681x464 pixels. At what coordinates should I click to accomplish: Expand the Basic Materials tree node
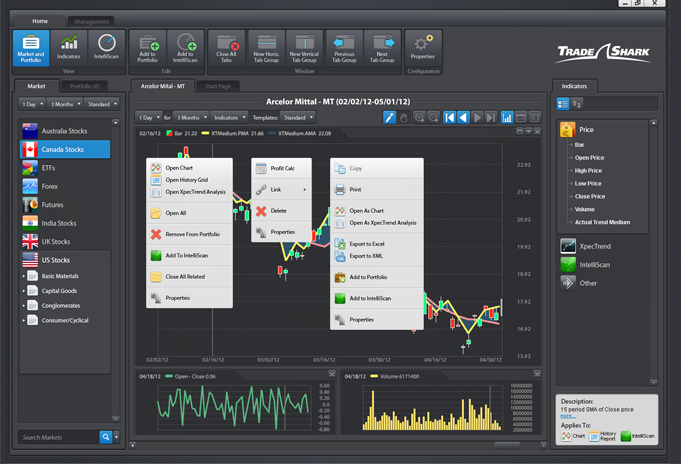23,276
